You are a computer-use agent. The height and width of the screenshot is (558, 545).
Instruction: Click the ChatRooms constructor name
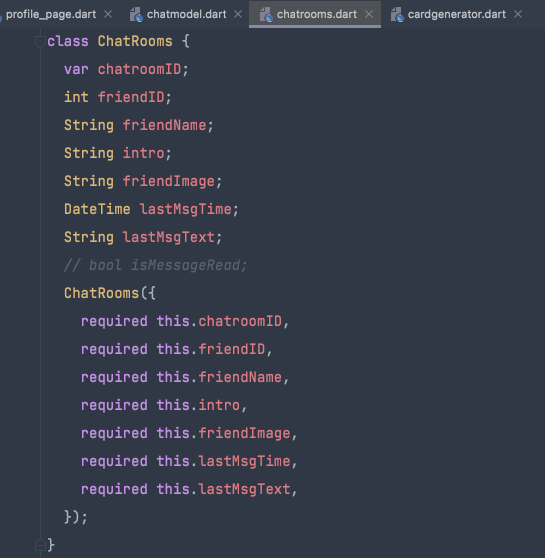click(101, 293)
